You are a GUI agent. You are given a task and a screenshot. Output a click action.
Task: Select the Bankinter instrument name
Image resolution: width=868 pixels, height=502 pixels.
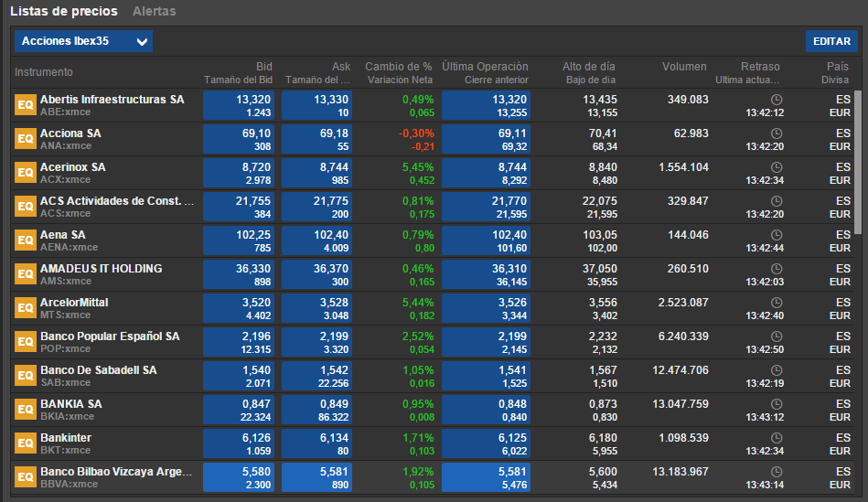[66, 438]
